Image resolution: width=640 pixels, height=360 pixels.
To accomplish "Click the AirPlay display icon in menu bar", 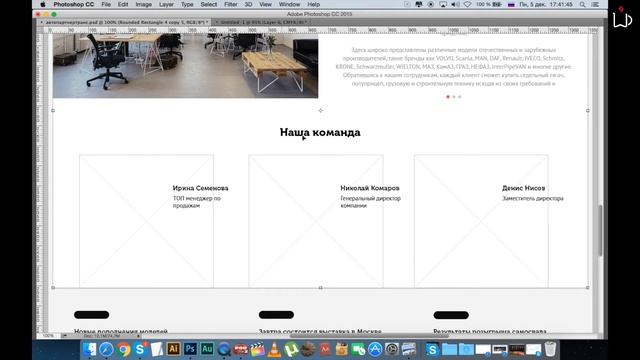I will click(x=443, y=4).
